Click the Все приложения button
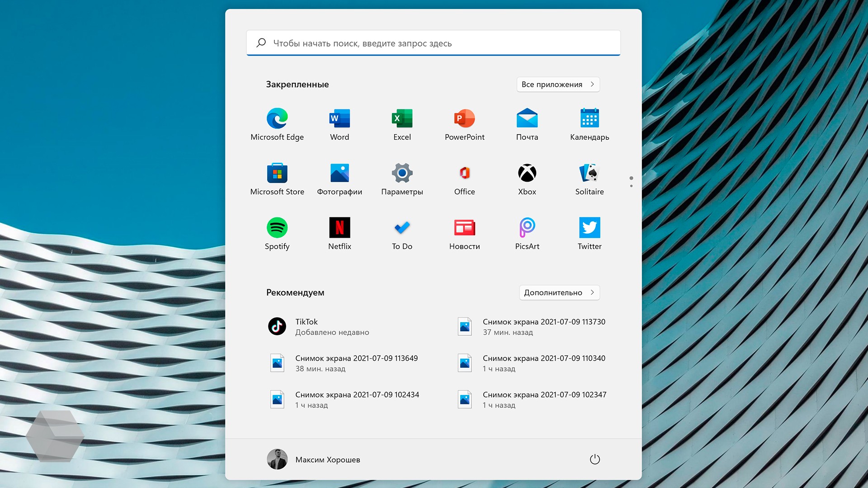The width and height of the screenshot is (868, 488). pos(558,84)
